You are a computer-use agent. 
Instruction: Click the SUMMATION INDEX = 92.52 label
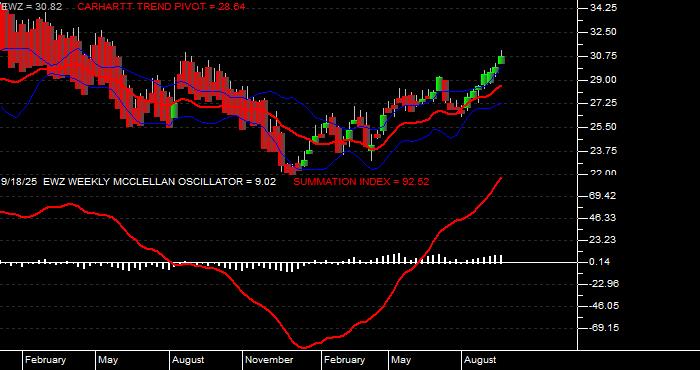click(x=361, y=182)
